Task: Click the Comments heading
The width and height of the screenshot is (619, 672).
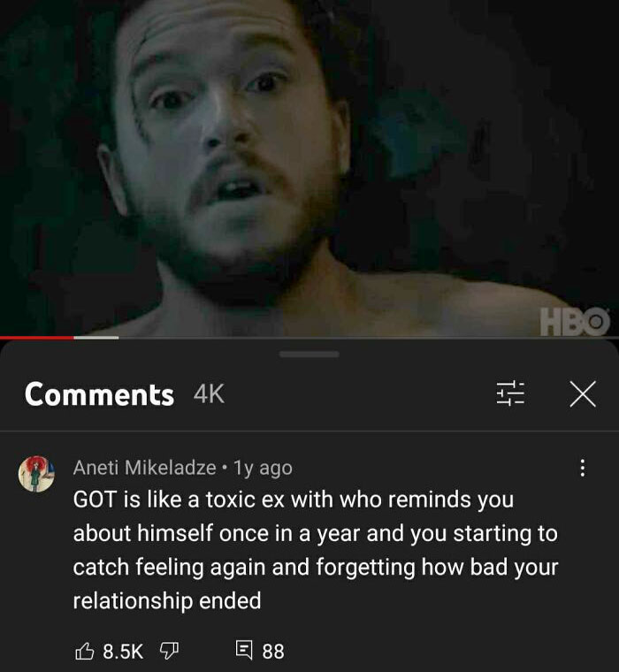Action: [x=99, y=394]
